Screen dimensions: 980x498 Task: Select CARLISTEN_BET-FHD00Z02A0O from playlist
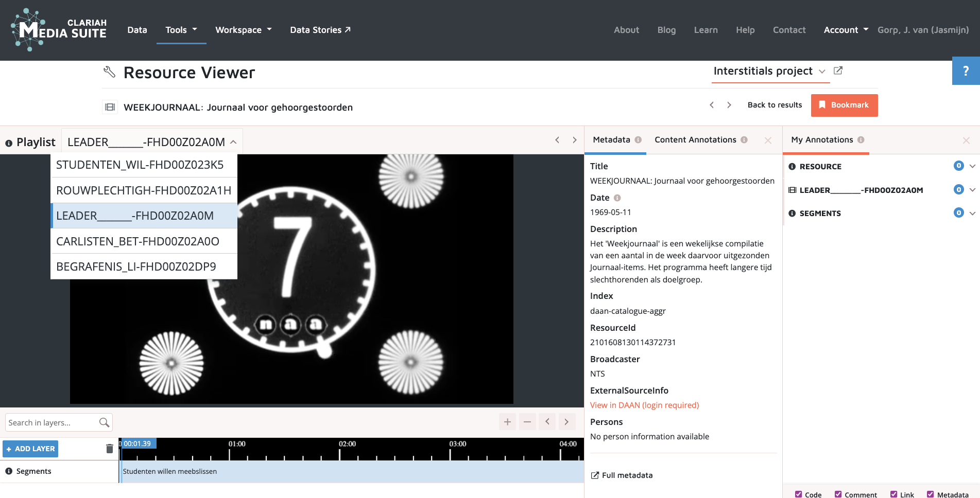pos(138,241)
